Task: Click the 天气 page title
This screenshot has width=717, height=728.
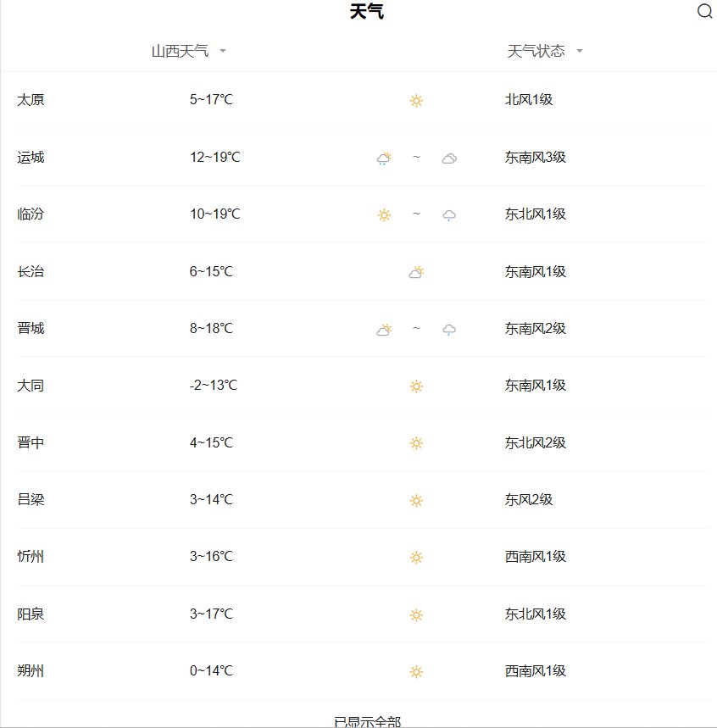Action: click(367, 11)
